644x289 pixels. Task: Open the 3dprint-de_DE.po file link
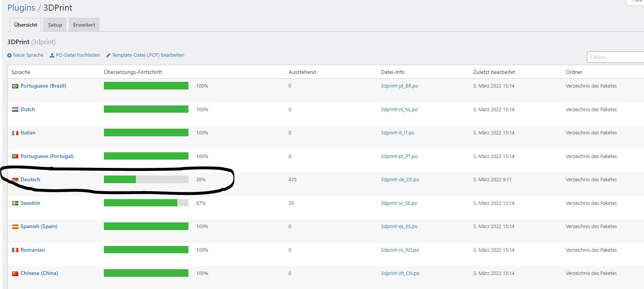pyautogui.click(x=400, y=180)
